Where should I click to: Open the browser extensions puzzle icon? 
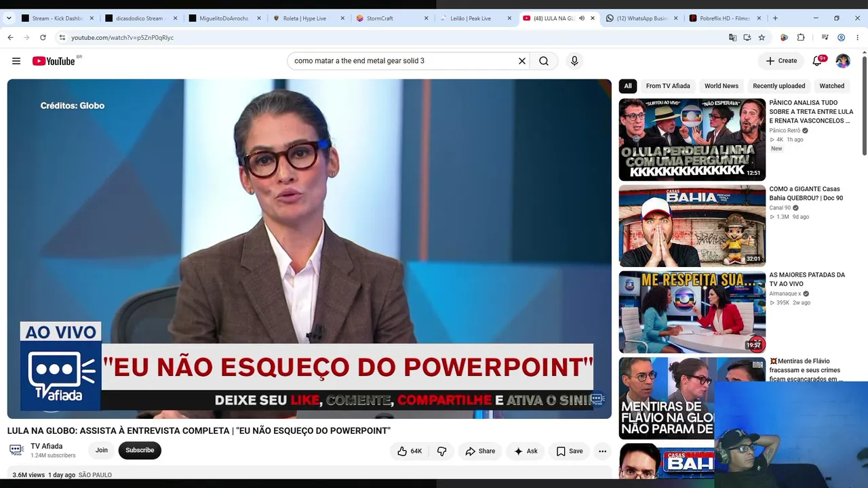pyautogui.click(x=801, y=37)
